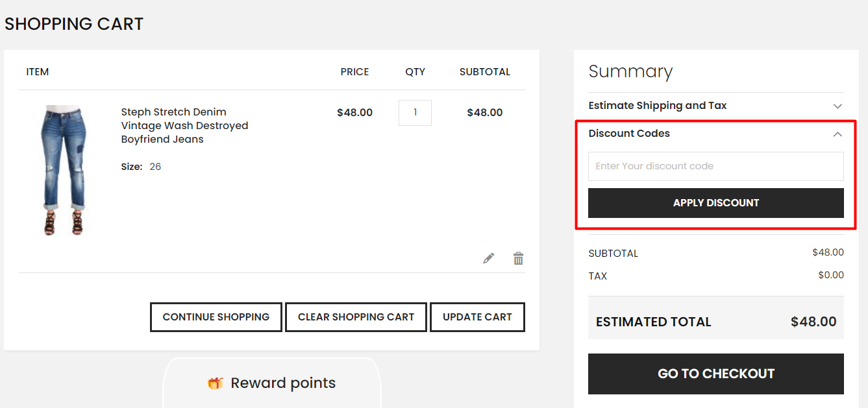Click the Summary heading
The height and width of the screenshot is (408, 868).
[x=630, y=71]
